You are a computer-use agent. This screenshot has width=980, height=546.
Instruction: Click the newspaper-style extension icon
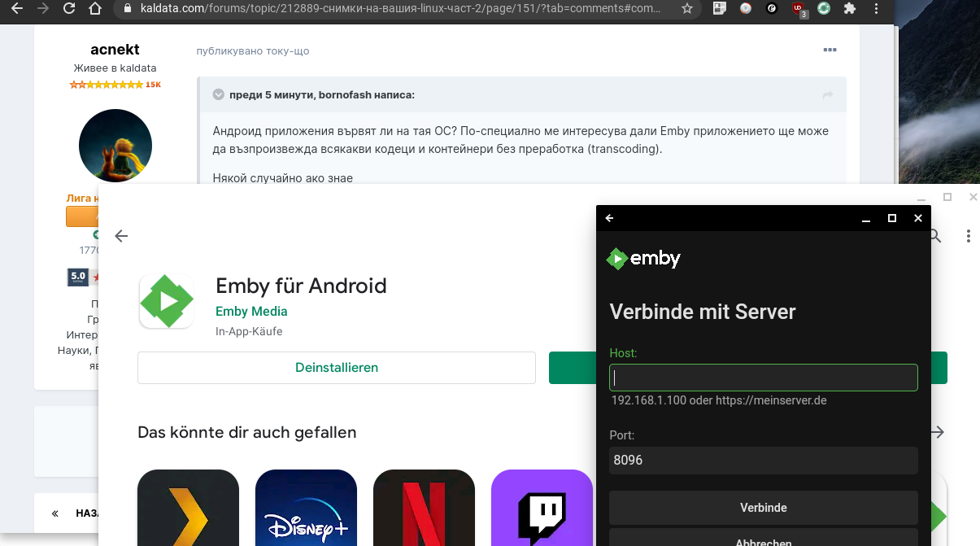720,9
